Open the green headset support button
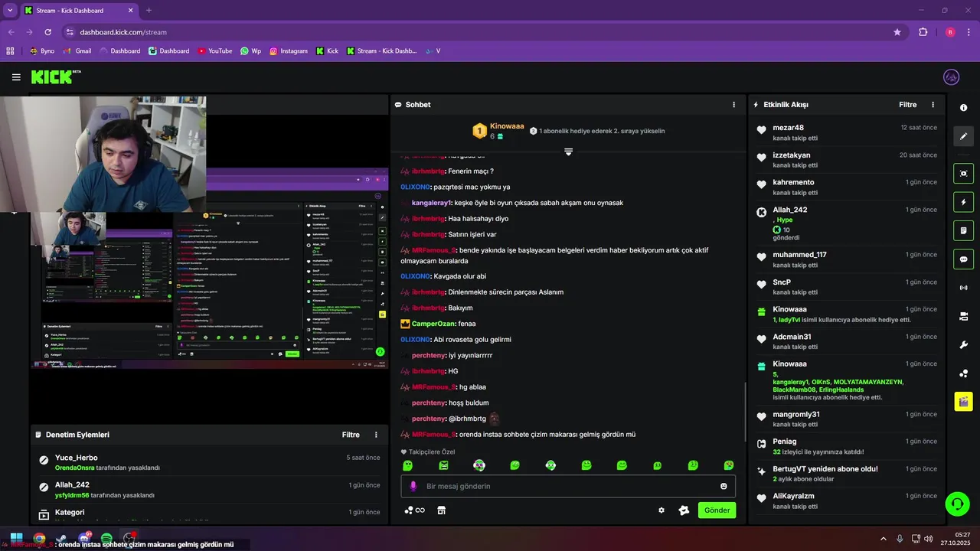Viewport: 980px width, 551px height. [957, 504]
